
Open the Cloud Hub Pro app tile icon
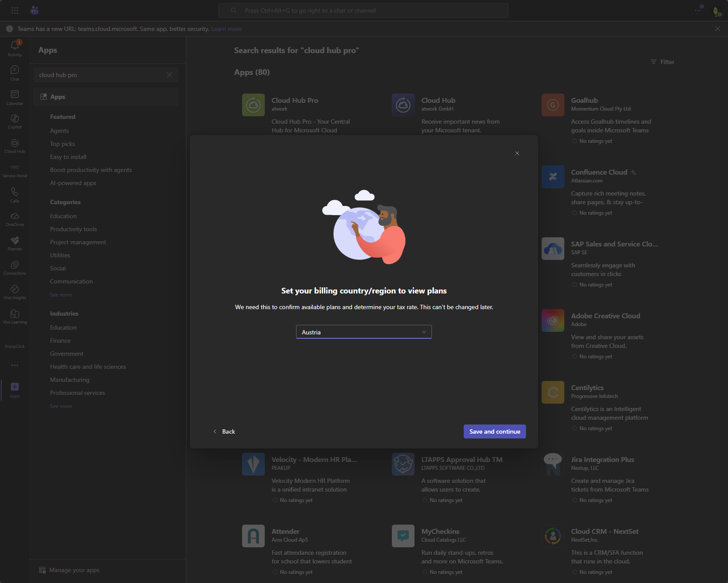point(253,105)
